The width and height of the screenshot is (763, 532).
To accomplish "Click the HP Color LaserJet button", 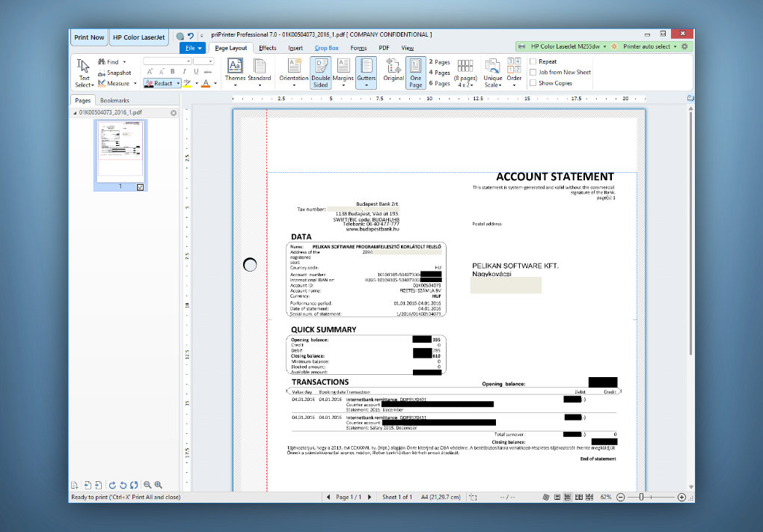I will (138, 37).
